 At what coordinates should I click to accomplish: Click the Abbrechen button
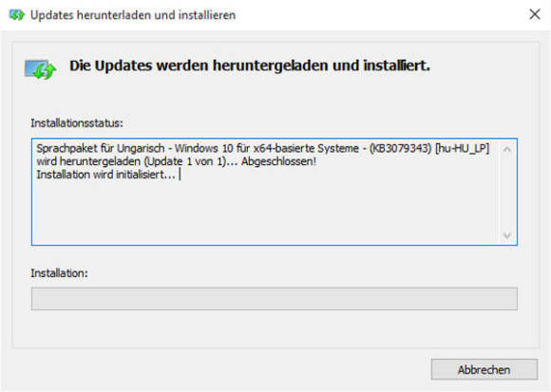(484, 369)
